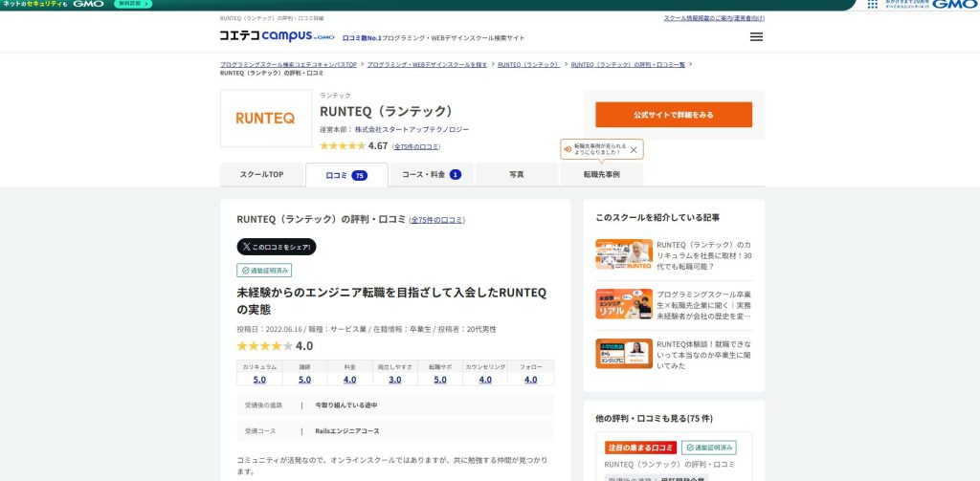Open the hamburger menu icon
Screen dimensions: 980x481
756,37
